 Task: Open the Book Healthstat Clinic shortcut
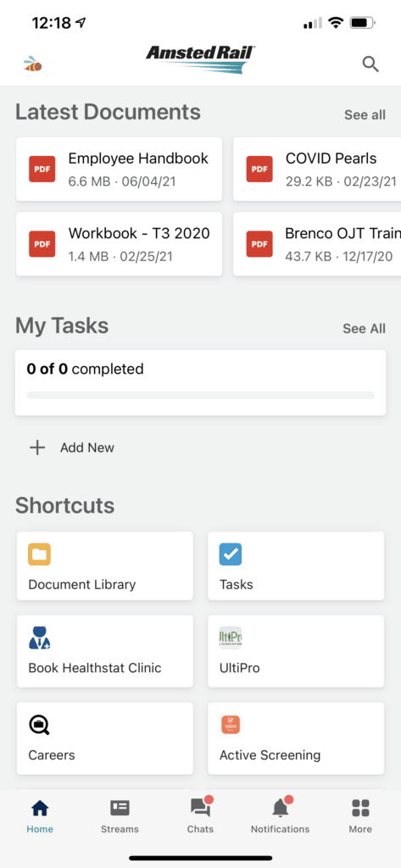click(105, 651)
